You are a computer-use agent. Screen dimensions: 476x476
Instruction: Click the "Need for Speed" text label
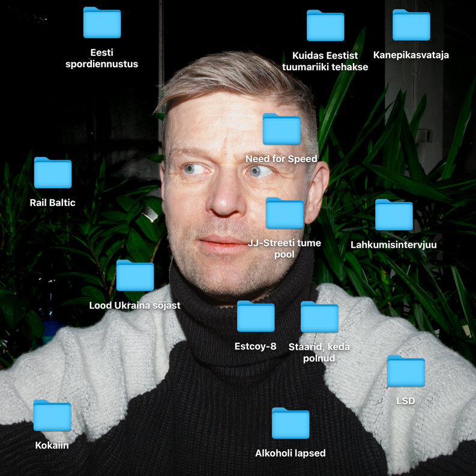[x=282, y=159]
